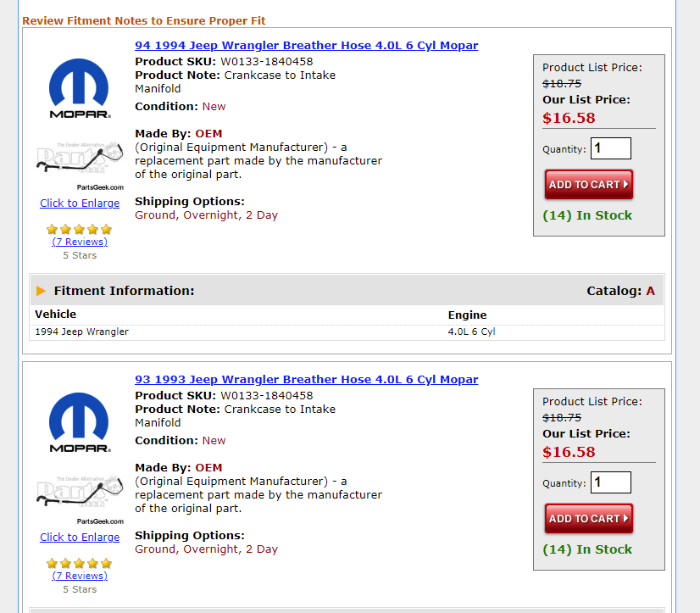Collapse Fitment Information orange arrow

tap(42, 291)
